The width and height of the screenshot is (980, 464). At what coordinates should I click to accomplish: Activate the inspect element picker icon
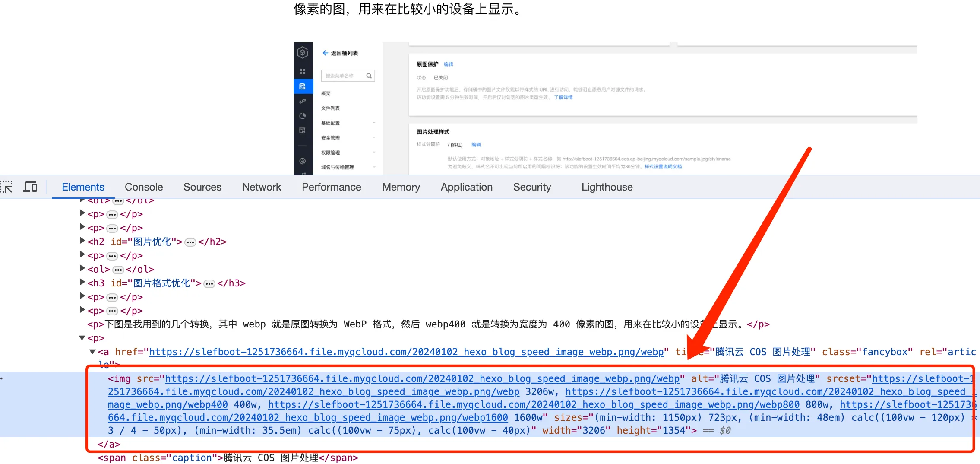[x=6, y=187]
